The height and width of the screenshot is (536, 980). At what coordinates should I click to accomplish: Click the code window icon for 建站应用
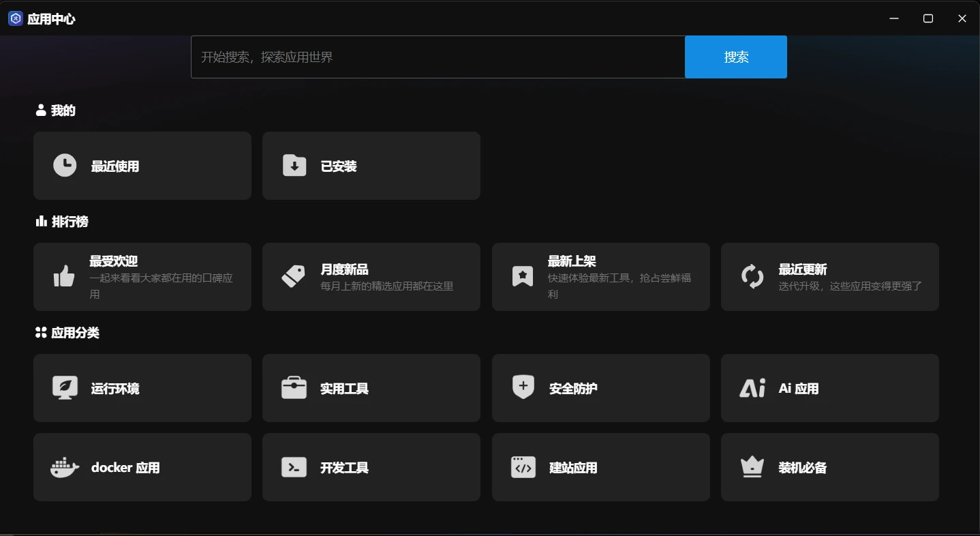(x=523, y=468)
